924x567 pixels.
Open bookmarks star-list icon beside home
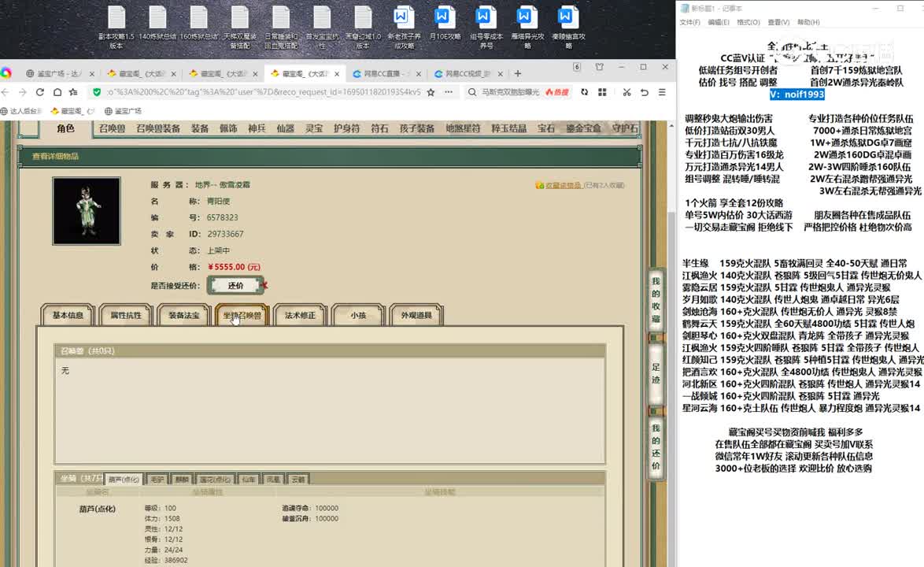(x=74, y=92)
